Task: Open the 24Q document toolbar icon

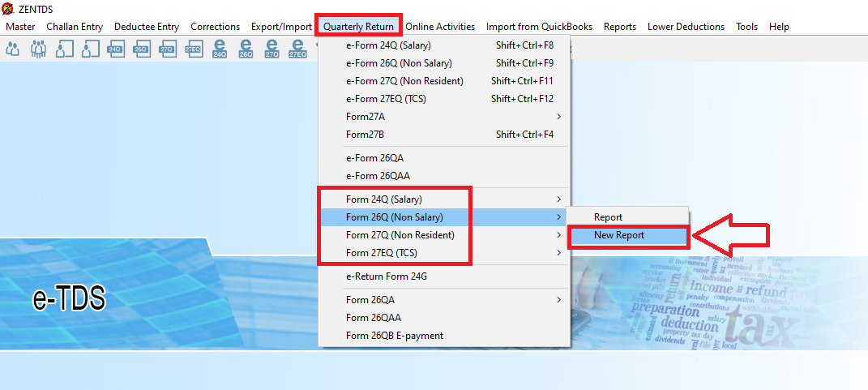Action: pos(116,49)
